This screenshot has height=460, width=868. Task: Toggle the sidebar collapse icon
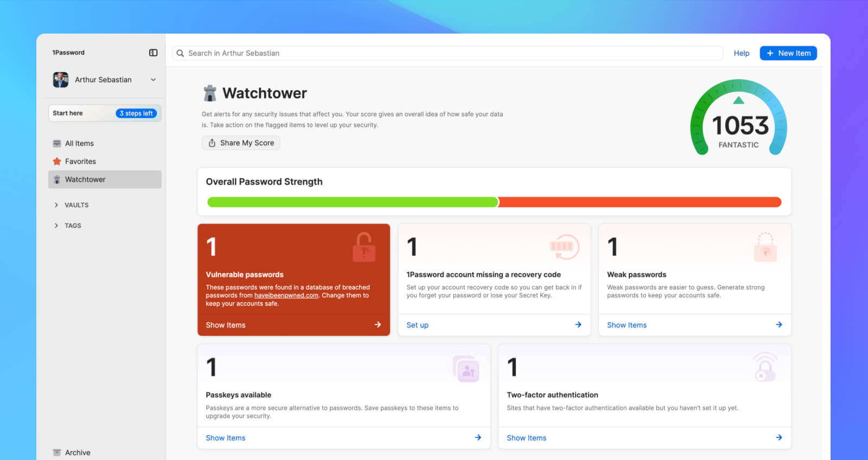153,53
